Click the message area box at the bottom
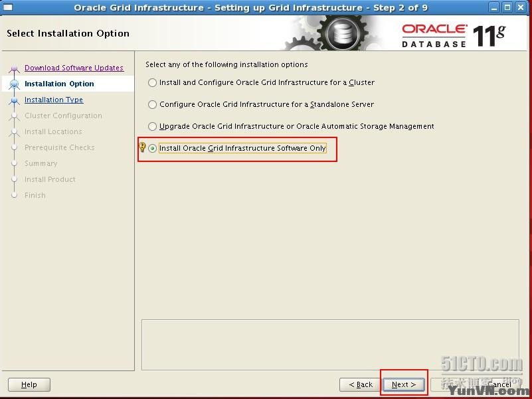This screenshot has height=399, width=532. click(x=330, y=345)
